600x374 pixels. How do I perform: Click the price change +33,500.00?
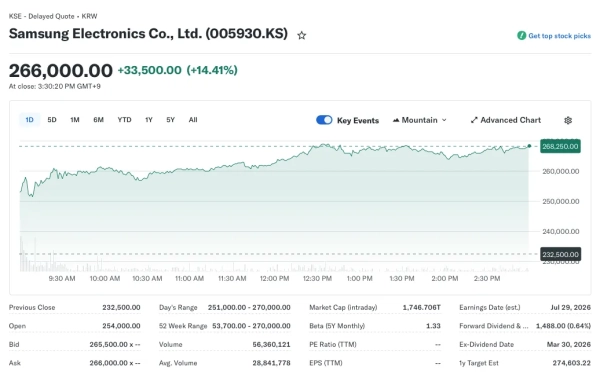coord(149,70)
